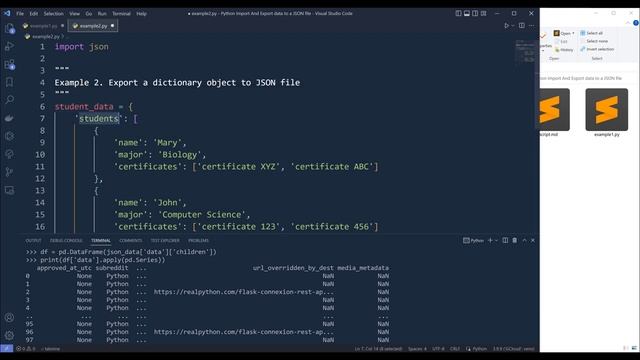Open the Run and Debug view
The image size is (640, 360).
(x=9, y=46)
